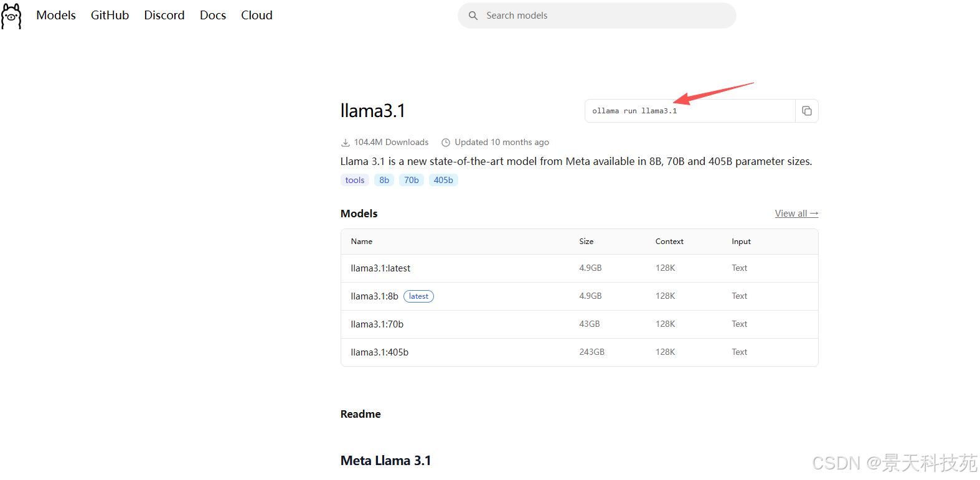Open the Discord nav link
Screen dimensions: 980x480
coord(164,15)
